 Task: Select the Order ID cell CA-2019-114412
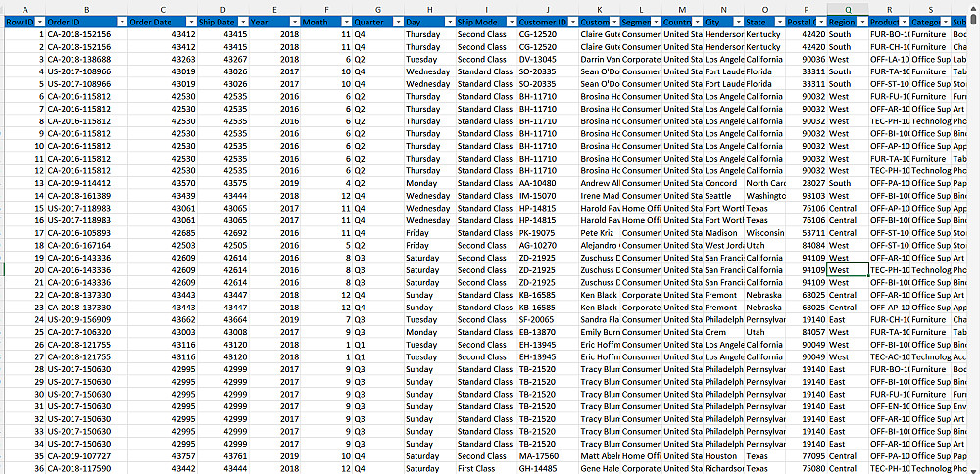(x=86, y=183)
